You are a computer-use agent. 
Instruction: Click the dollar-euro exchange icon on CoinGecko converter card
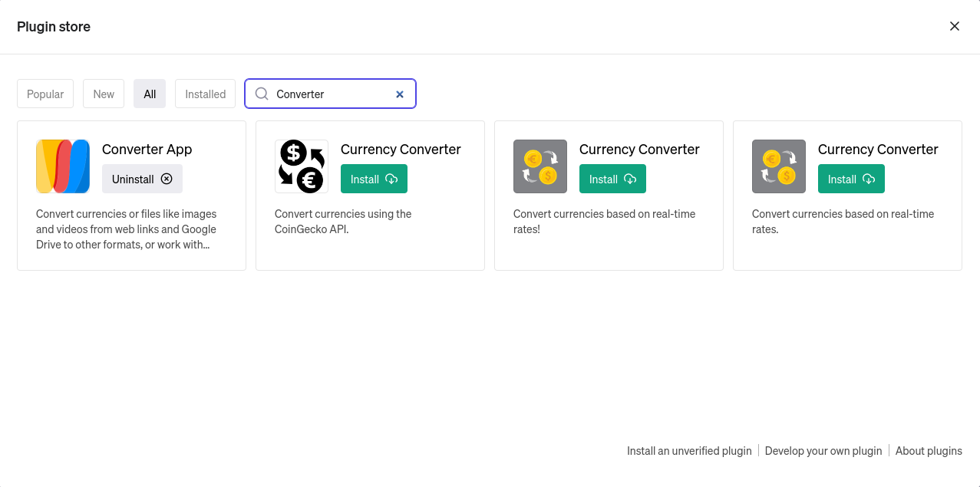[x=301, y=166]
